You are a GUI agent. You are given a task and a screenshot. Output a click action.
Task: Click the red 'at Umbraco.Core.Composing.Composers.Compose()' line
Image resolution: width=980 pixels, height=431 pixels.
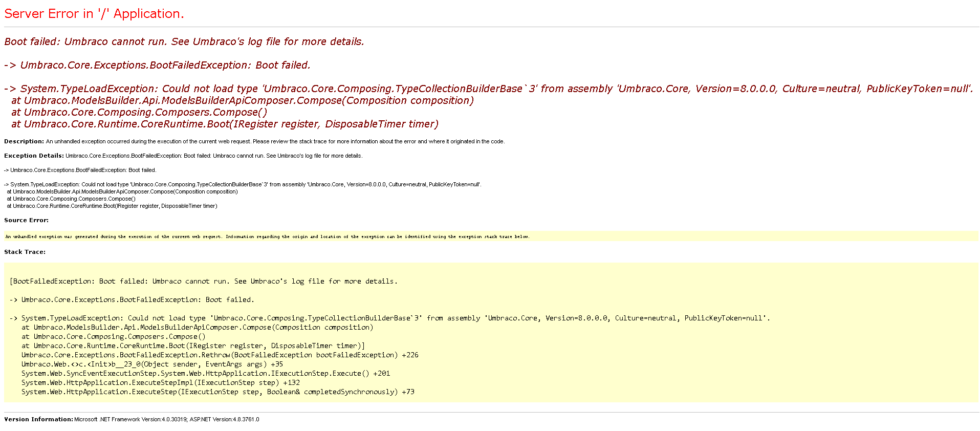point(139,112)
